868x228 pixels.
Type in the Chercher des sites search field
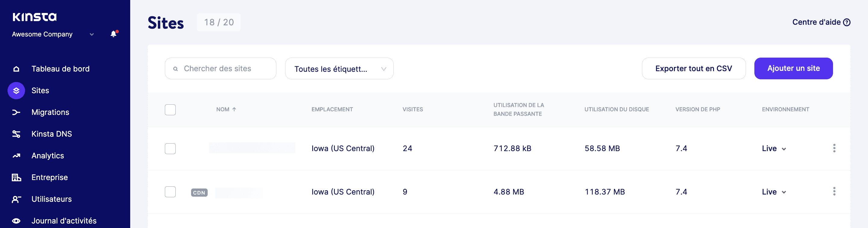(220, 68)
